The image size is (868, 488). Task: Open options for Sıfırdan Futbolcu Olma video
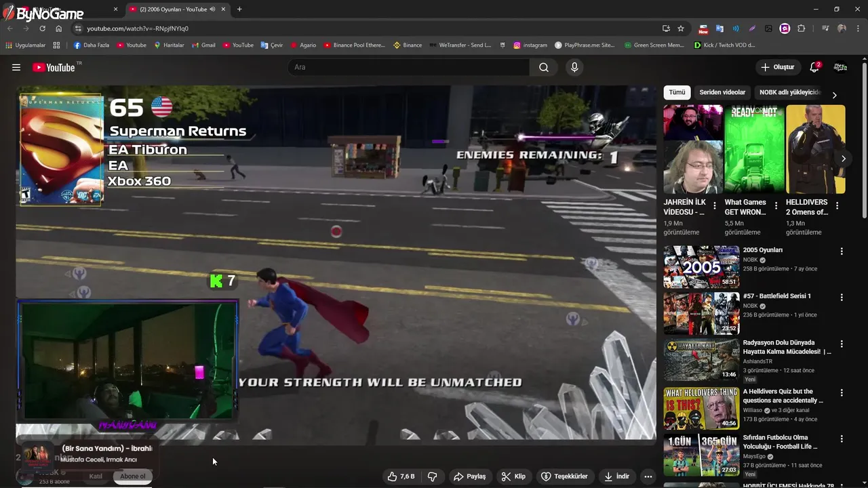click(x=842, y=439)
